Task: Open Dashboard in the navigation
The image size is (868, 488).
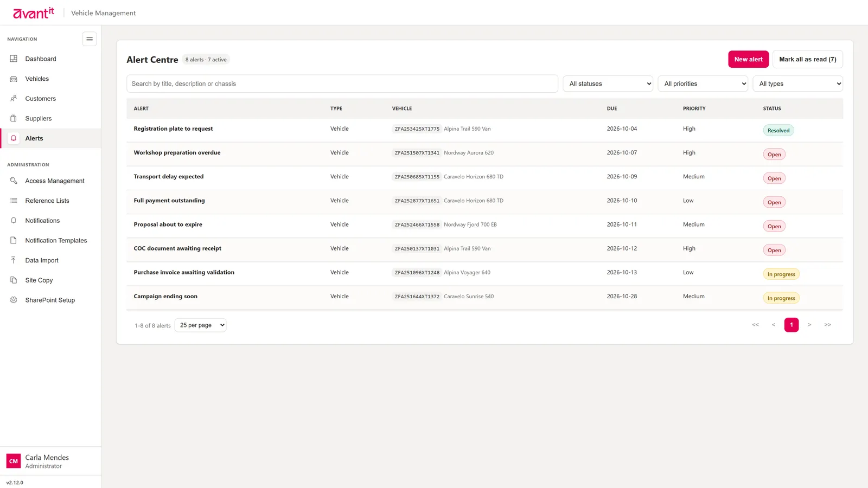Action: point(50,59)
